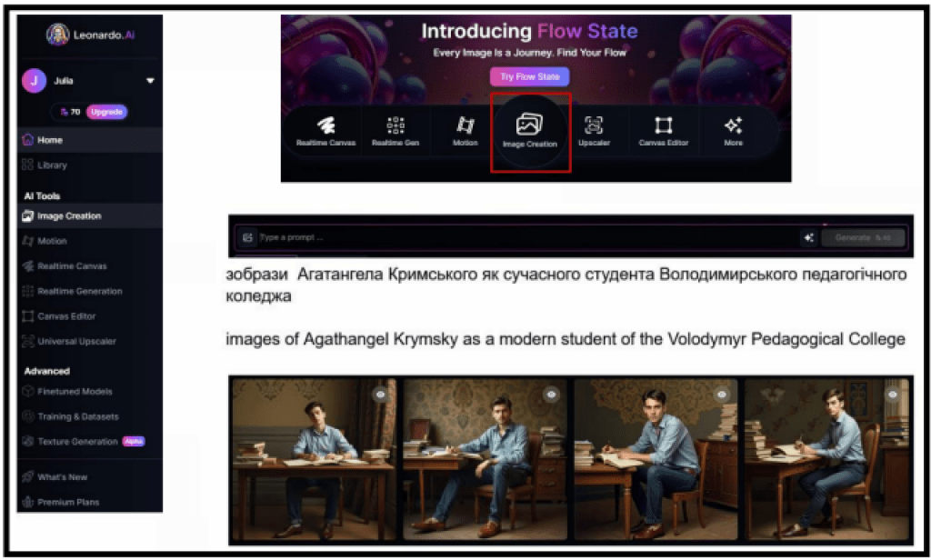Click the Try Flow State button
Viewport: 931px width, 560px height.
(x=530, y=76)
